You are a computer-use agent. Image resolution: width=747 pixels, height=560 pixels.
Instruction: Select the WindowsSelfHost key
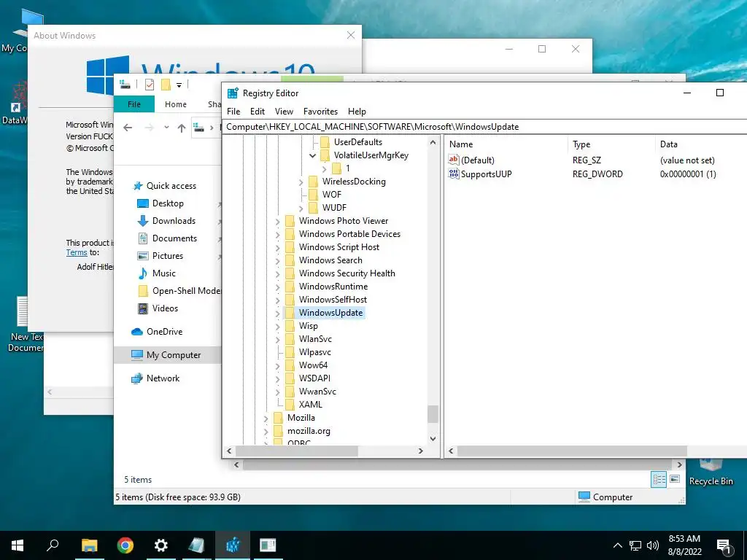point(333,300)
